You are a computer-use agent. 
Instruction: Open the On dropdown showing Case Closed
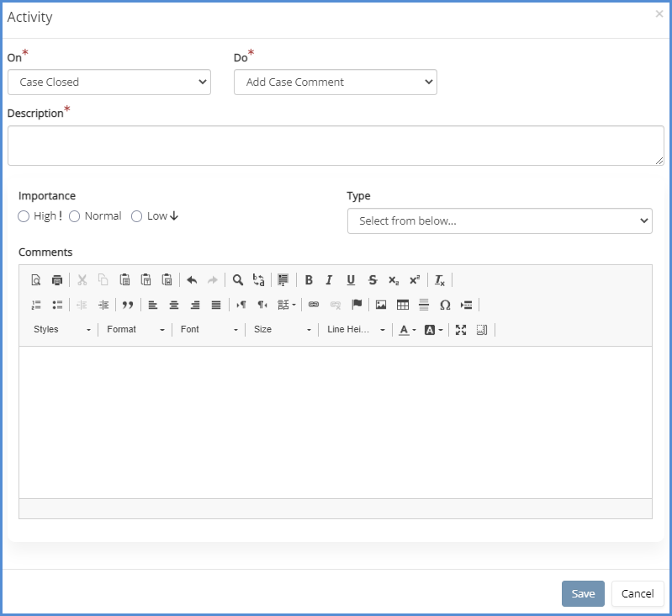(x=108, y=82)
